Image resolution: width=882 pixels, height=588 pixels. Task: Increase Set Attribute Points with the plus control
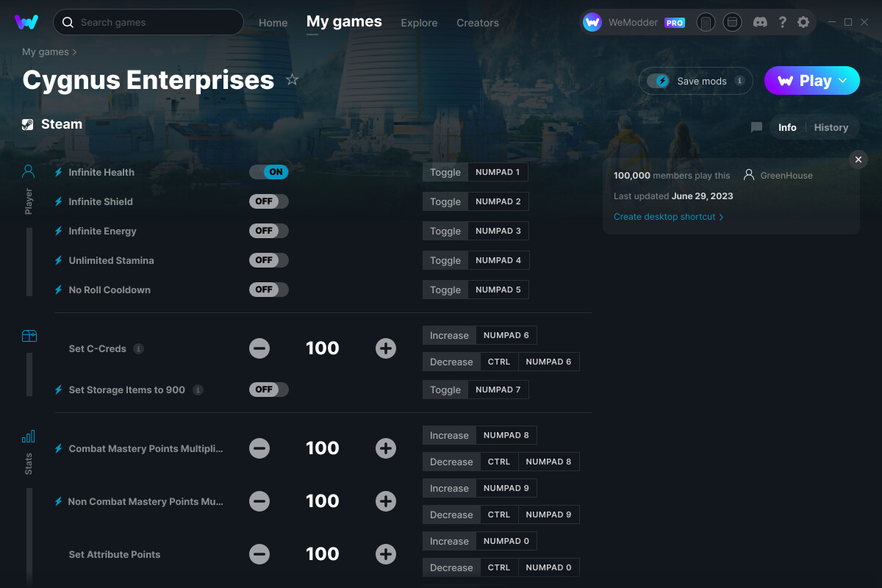click(x=386, y=554)
